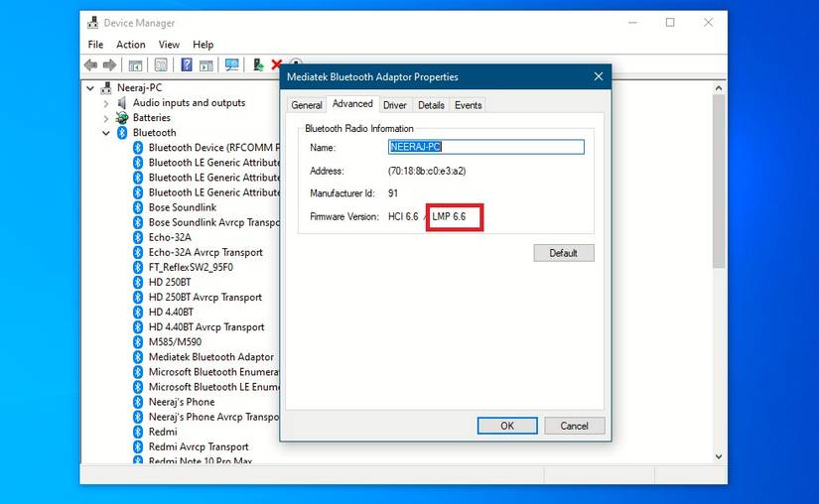Click Manufacturer Id value 91
The height and width of the screenshot is (504, 819).
[x=393, y=193]
